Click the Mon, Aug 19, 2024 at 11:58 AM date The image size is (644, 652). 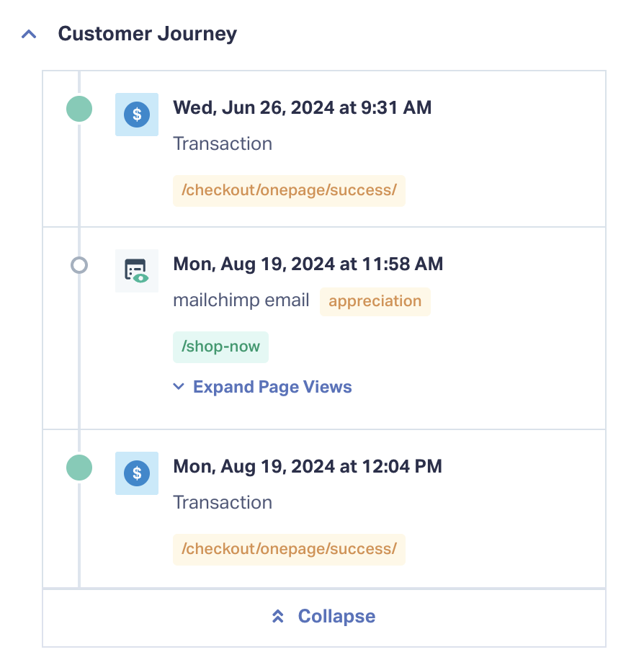pos(308,264)
